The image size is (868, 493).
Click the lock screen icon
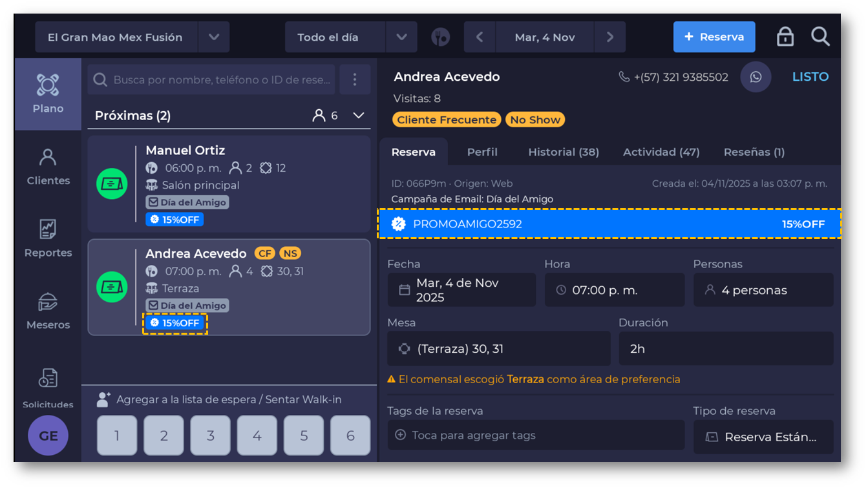(x=785, y=37)
